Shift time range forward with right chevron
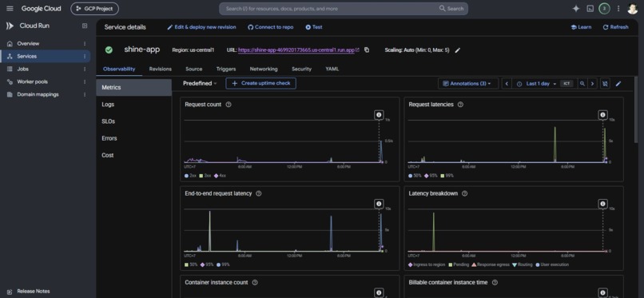Image resolution: width=644 pixels, height=298 pixels. (x=592, y=84)
